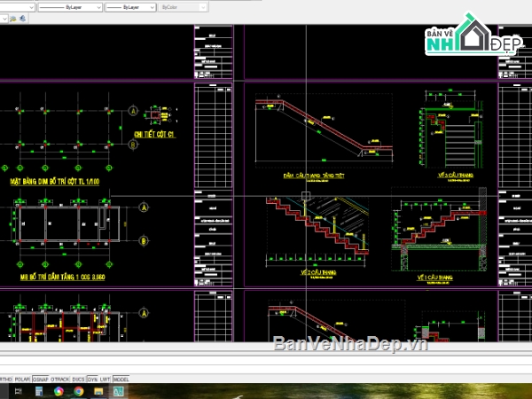This screenshot has width=532, height=399.
Task: Toggle ORTHO mode in status bar
Action: [x=6, y=379]
